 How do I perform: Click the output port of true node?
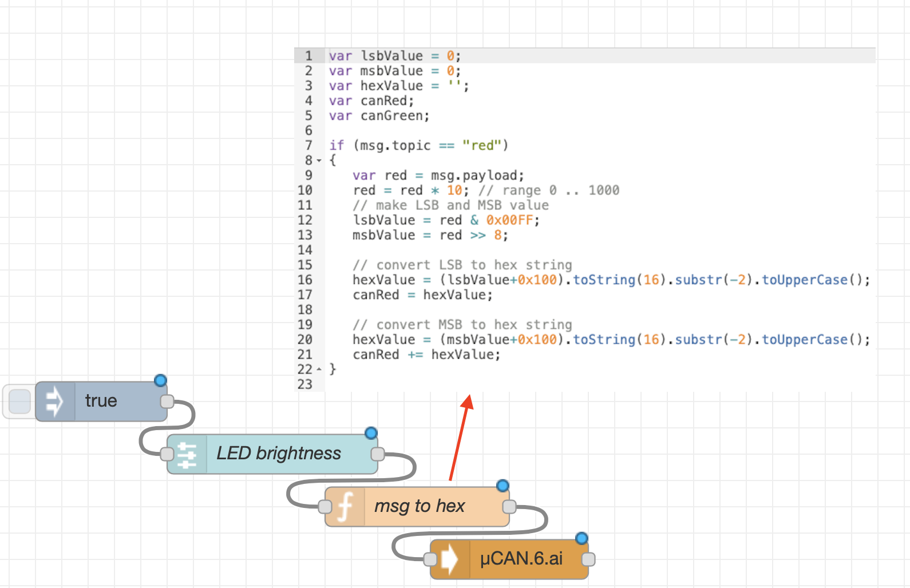click(167, 402)
